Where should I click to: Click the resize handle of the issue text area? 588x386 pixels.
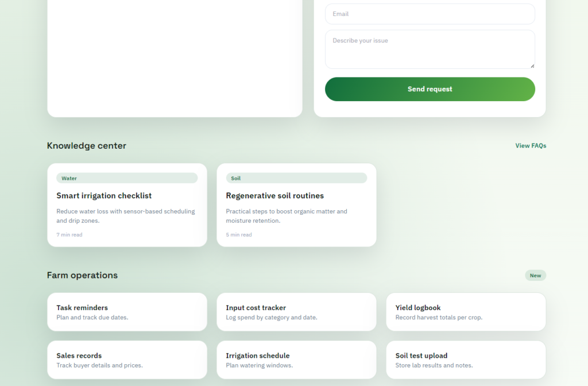pyautogui.click(x=532, y=67)
